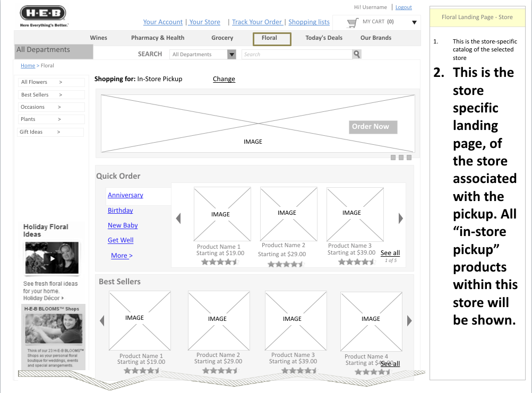532x393 pixels.
Task: Click the Holiday Décor link
Action: click(43, 298)
